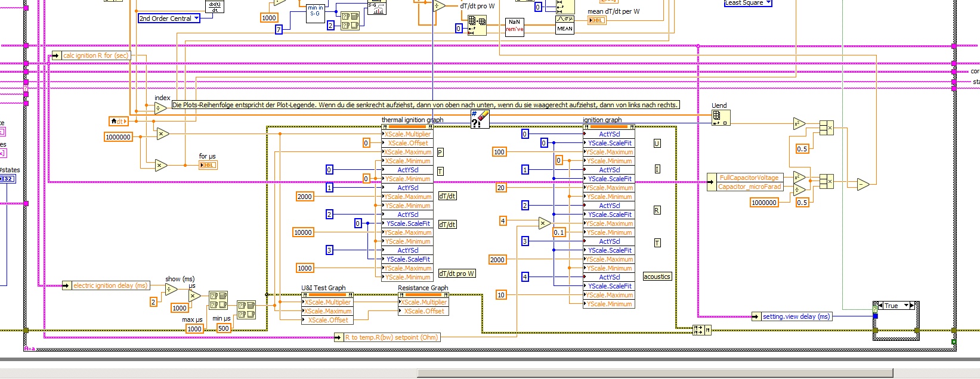Click XScale.Multiplier in thermal ignition graph

tap(408, 134)
